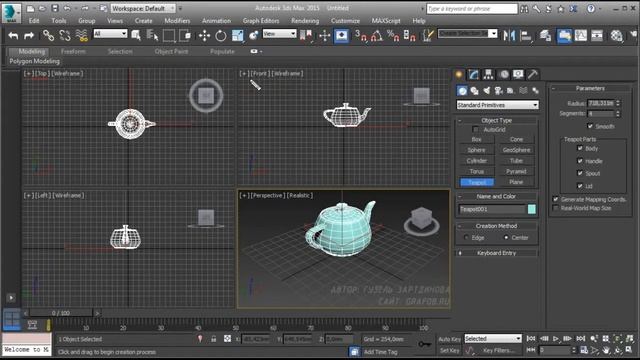640x360 pixels.
Task: Open the Edit menu
Action: [34, 20]
